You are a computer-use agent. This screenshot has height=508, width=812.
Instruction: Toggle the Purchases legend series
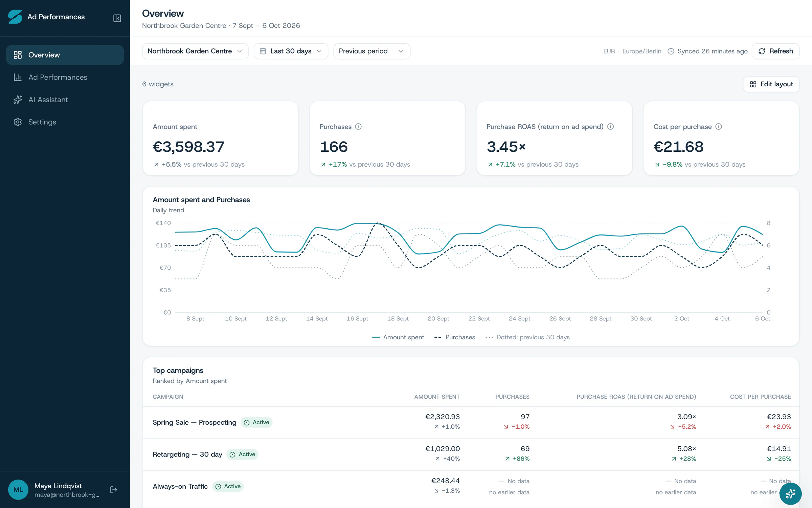coord(454,337)
